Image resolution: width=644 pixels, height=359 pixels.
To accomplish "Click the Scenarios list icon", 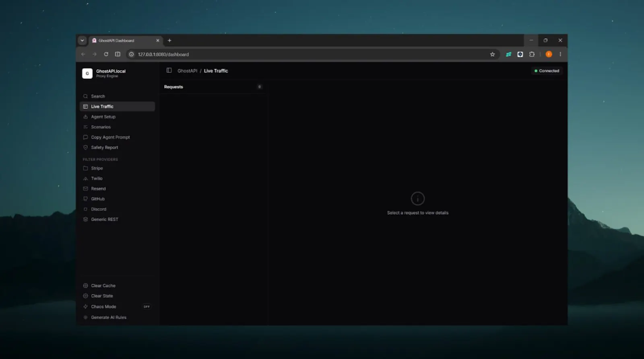I will [x=85, y=127].
